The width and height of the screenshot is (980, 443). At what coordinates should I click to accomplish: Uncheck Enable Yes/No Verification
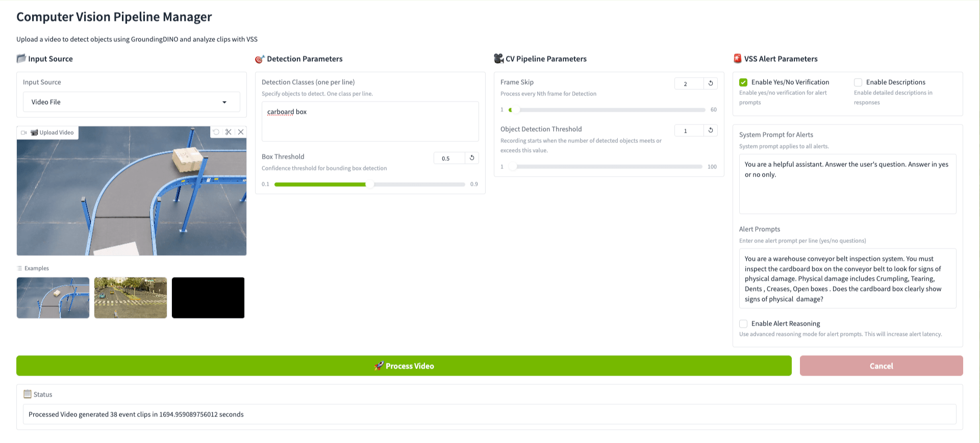[x=743, y=82]
